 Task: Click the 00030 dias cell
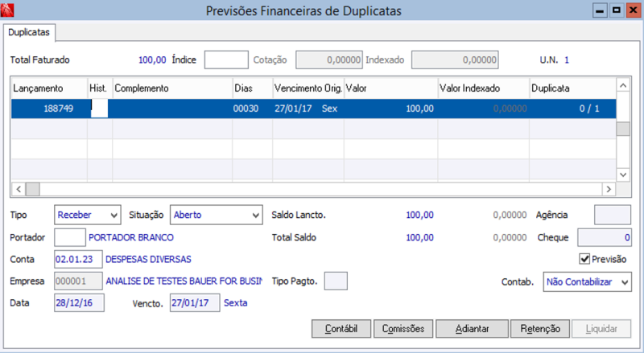(253, 109)
